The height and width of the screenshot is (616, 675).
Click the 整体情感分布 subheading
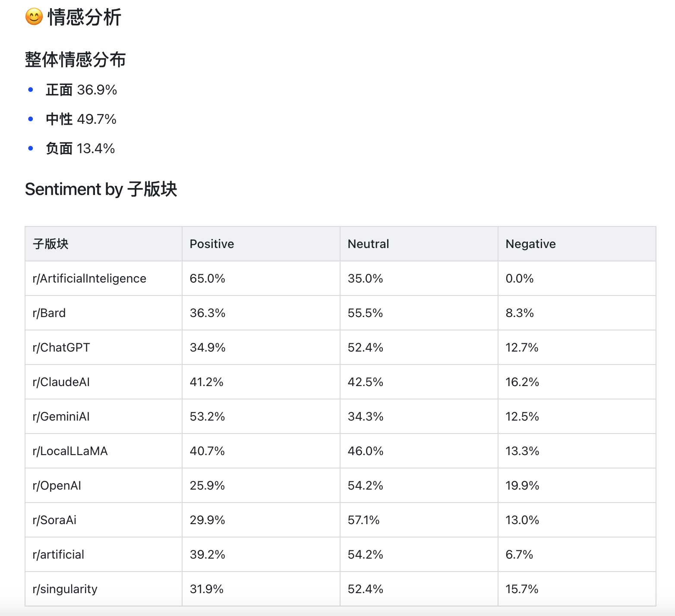[x=75, y=60]
